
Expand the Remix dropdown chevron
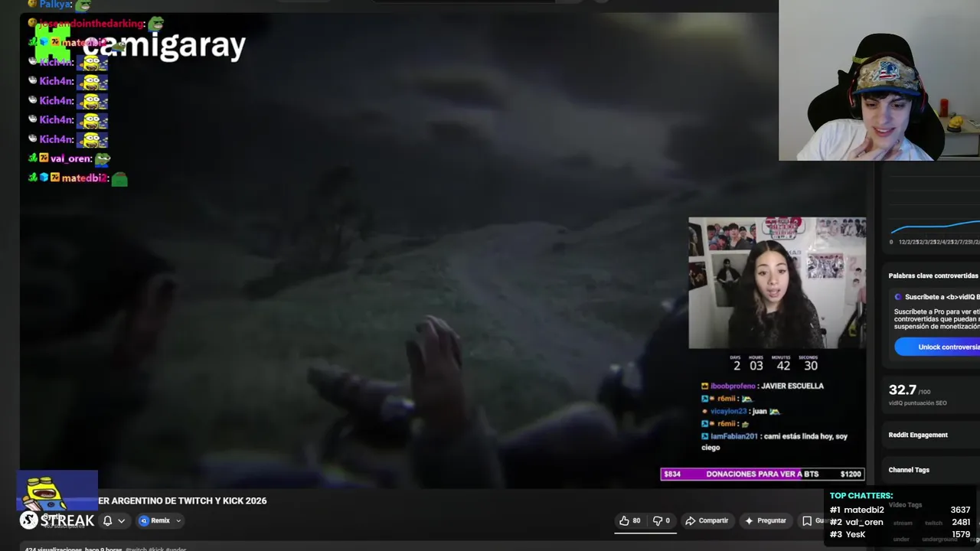[x=178, y=520]
